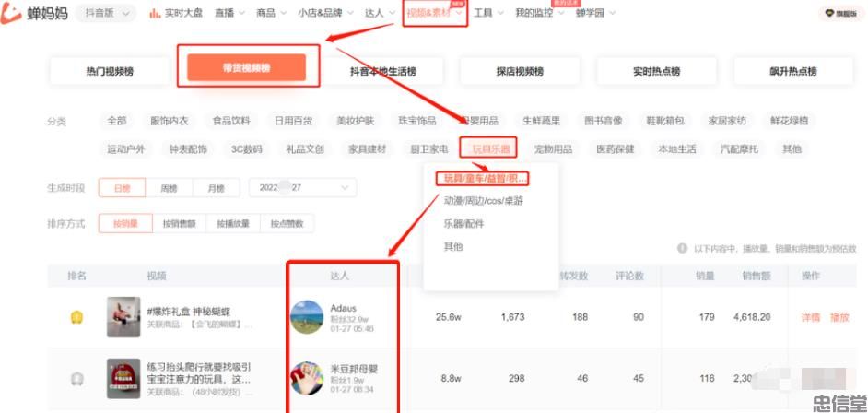Image resolution: width=868 pixels, height=413 pixels.
Task: Select category 家具建材
Action: [367, 149]
